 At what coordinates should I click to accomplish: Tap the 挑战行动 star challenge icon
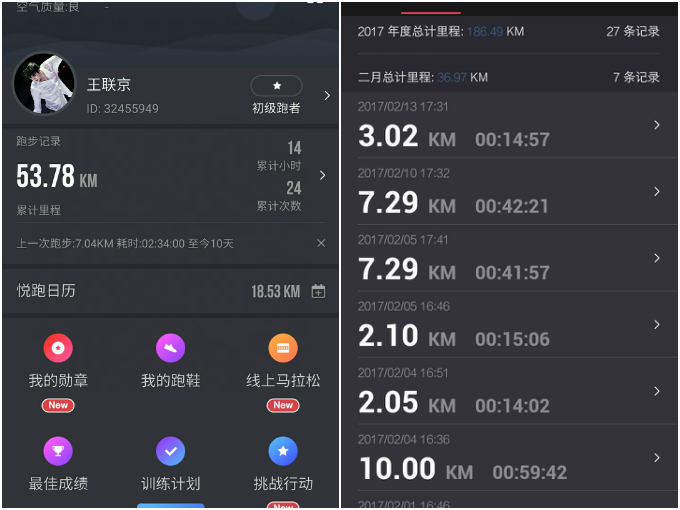(283, 452)
